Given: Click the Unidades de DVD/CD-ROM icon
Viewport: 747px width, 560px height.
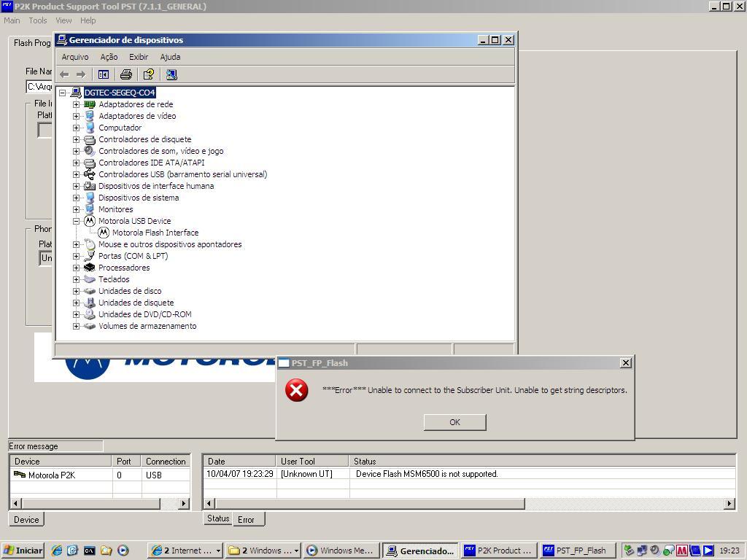Looking at the screenshot, I should tap(90, 314).
